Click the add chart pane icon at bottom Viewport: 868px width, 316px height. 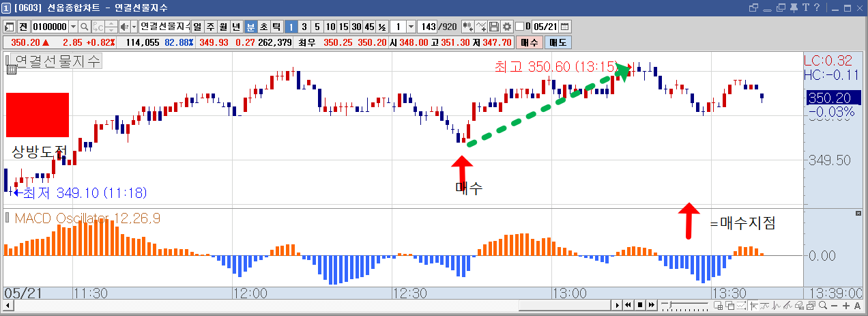718,305
